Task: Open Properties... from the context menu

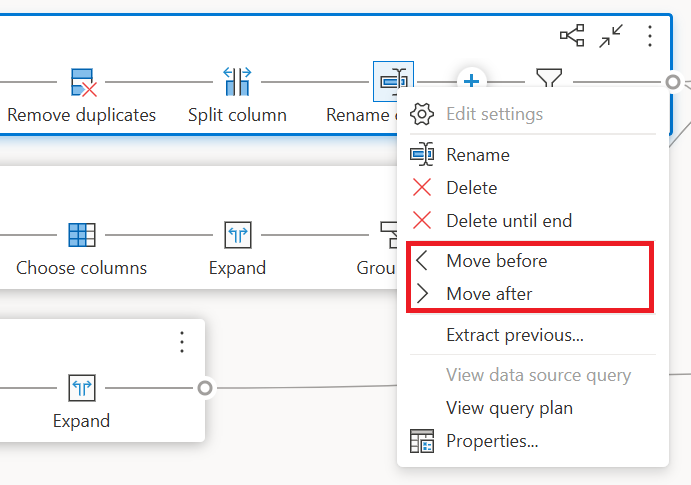Action: pyautogui.click(x=492, y=441)
